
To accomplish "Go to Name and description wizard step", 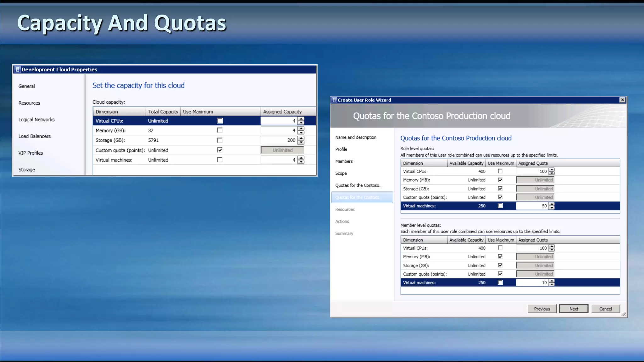I will [x=356, y=137].
